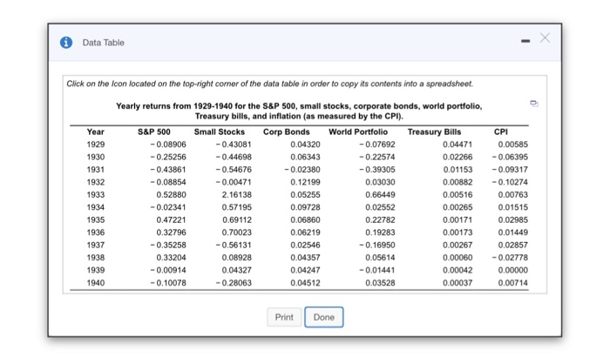Select the Year column header

coord(95,131)
